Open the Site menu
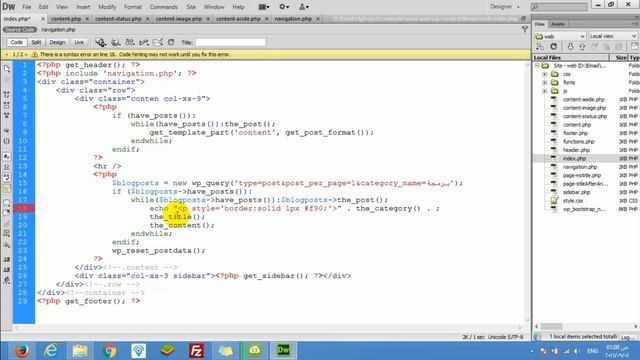 coord(191,7)
